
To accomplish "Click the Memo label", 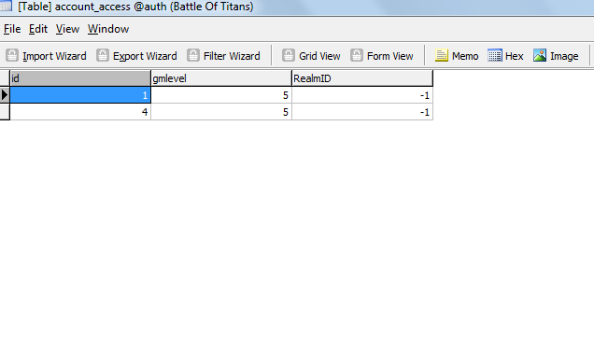I will [465, 56].
